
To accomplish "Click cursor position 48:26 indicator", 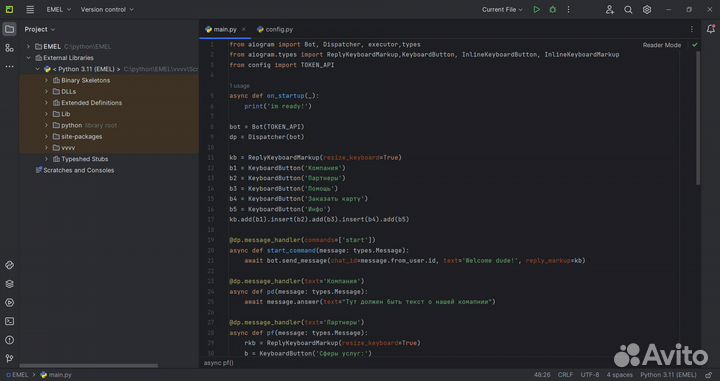I will point(542,375).
